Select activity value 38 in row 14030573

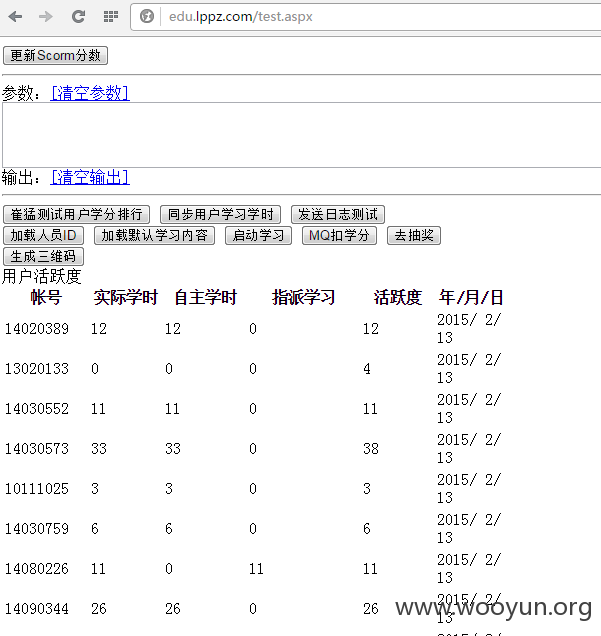[371, 449]
